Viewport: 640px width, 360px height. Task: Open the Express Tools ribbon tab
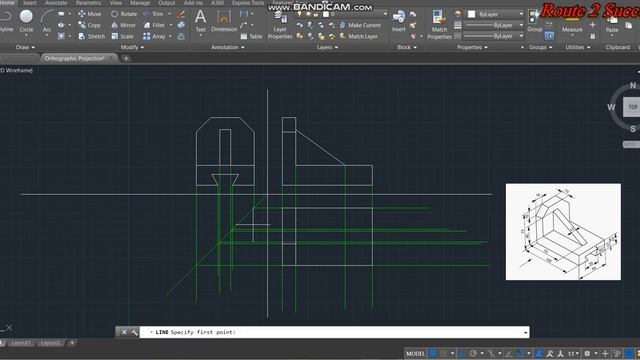[x=248, y=3]
